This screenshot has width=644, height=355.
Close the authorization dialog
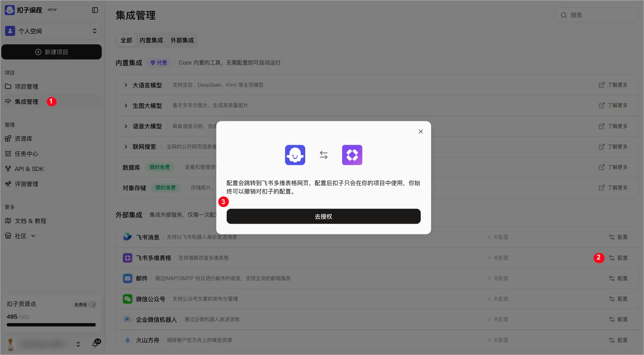[420, 132]
